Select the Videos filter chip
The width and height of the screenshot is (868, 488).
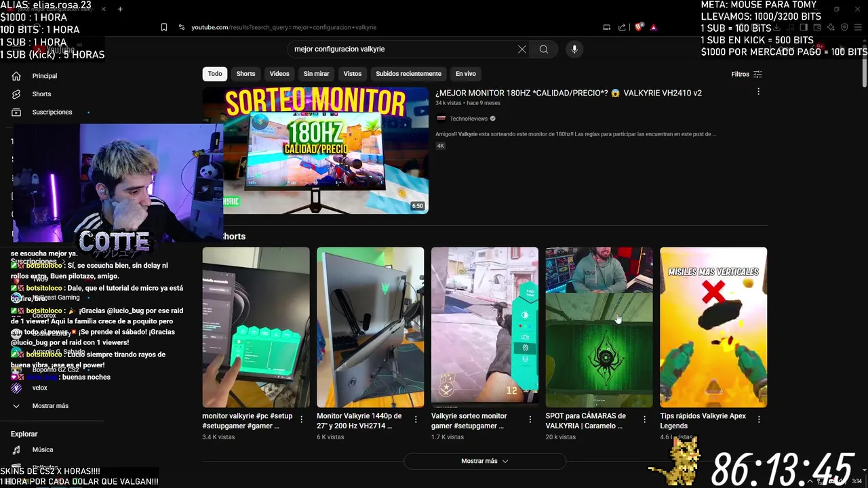tap(279, 74)
